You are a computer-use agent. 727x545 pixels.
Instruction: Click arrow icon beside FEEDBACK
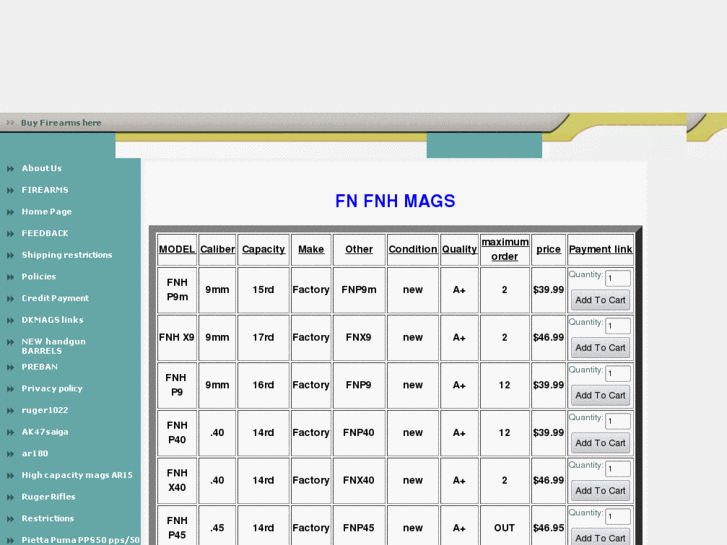10,234
